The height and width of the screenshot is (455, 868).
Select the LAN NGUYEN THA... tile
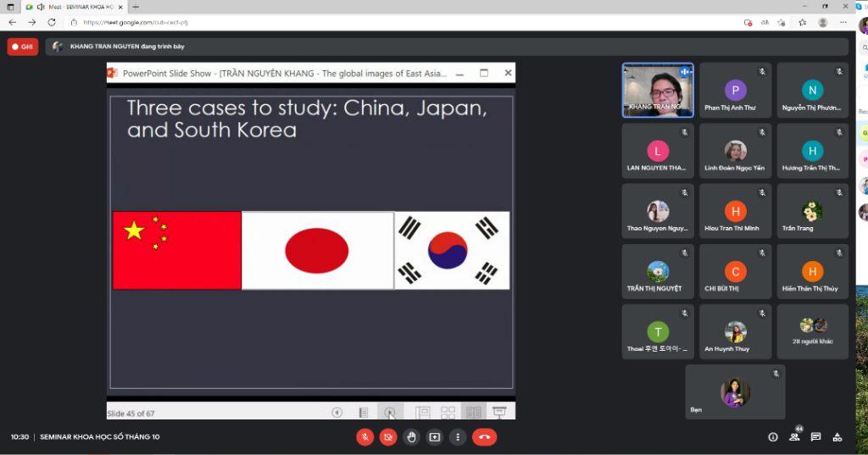click(x=658, y=151)
